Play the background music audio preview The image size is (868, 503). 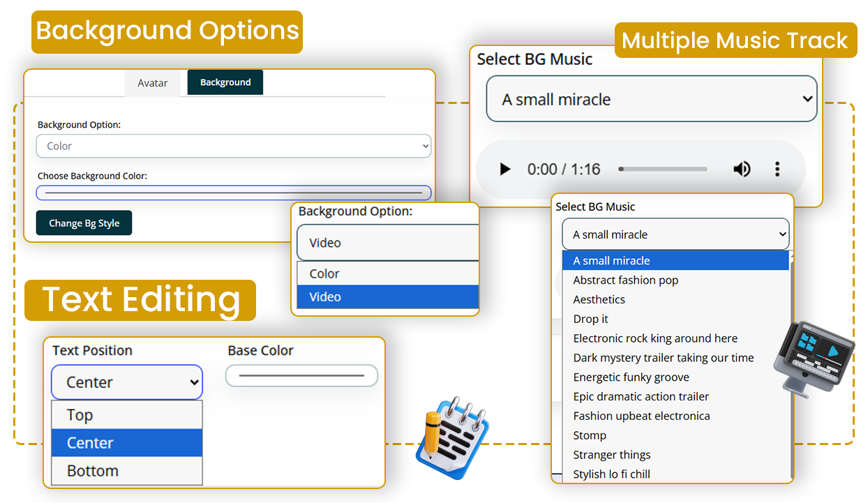click(505, 170)
